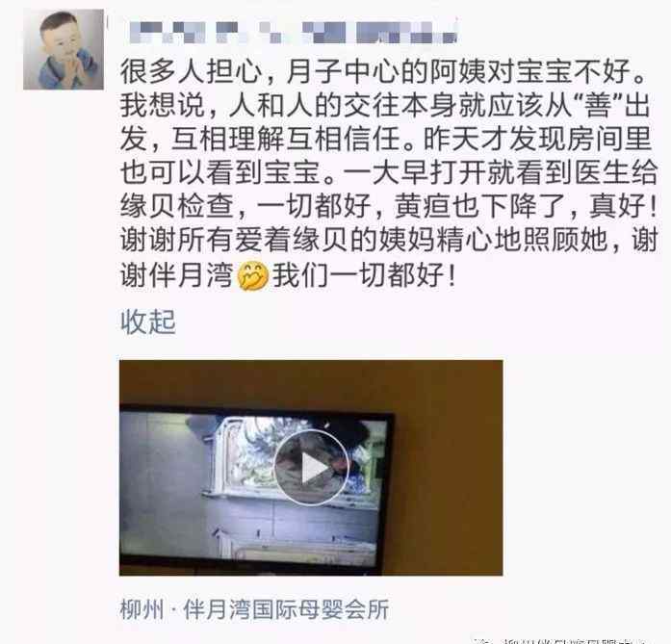Click the quoted word “善” in the post

(598, 105)
